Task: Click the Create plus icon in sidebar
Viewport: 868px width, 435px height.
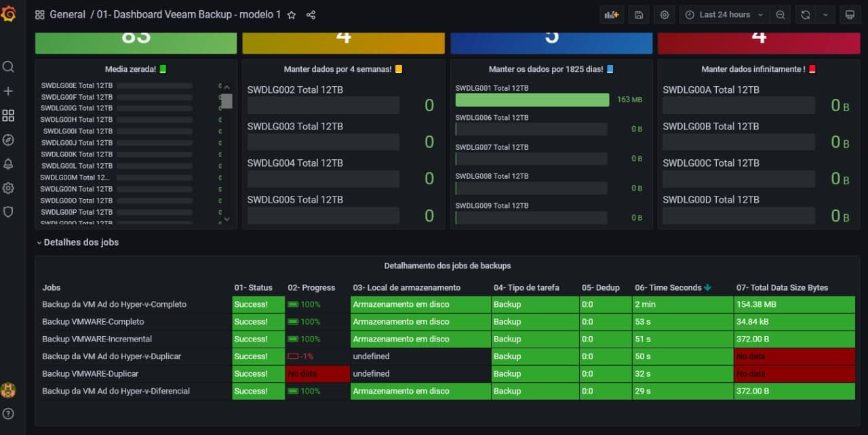Action: point(8,91)
